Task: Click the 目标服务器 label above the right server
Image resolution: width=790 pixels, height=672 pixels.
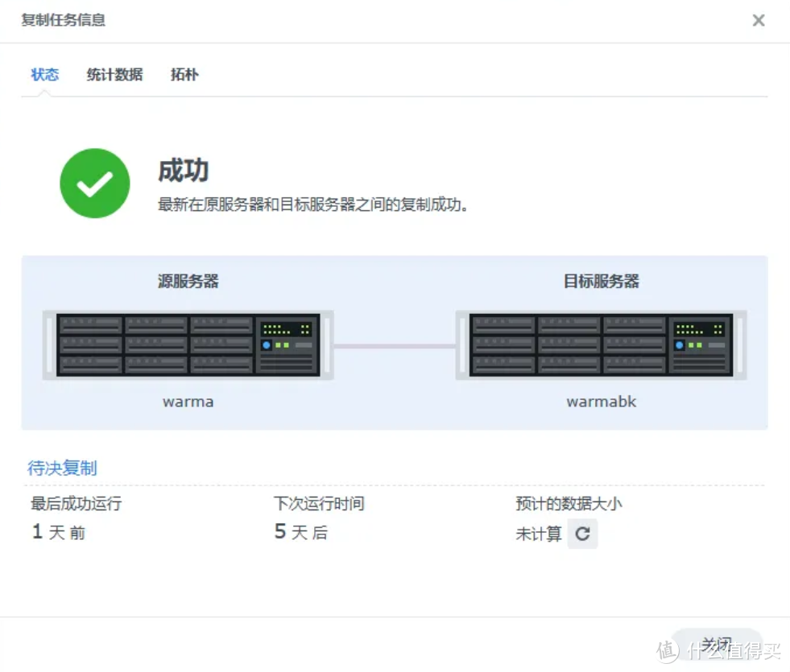Action: [x=601, y=282]
